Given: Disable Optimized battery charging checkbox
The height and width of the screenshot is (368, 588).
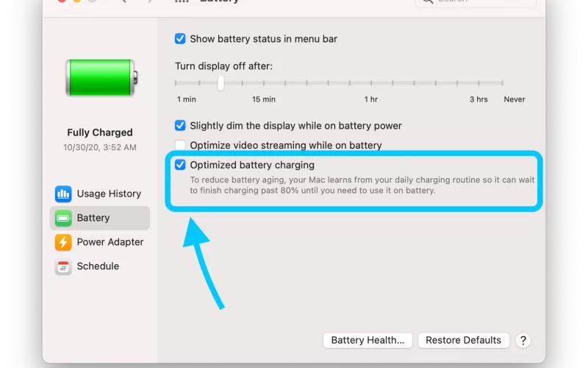Looking at the screenshot, I should [x=180, y=165].
